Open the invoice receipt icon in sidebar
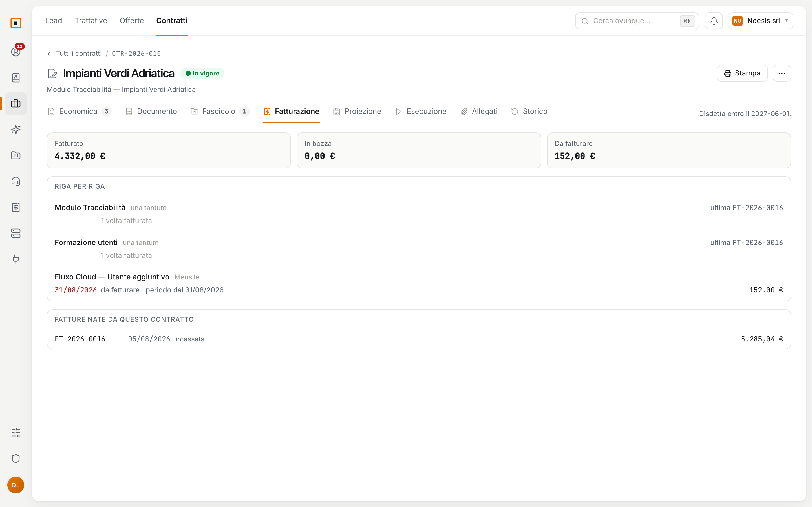This screenshot has width=812, height=507. [x=16, y=207]
